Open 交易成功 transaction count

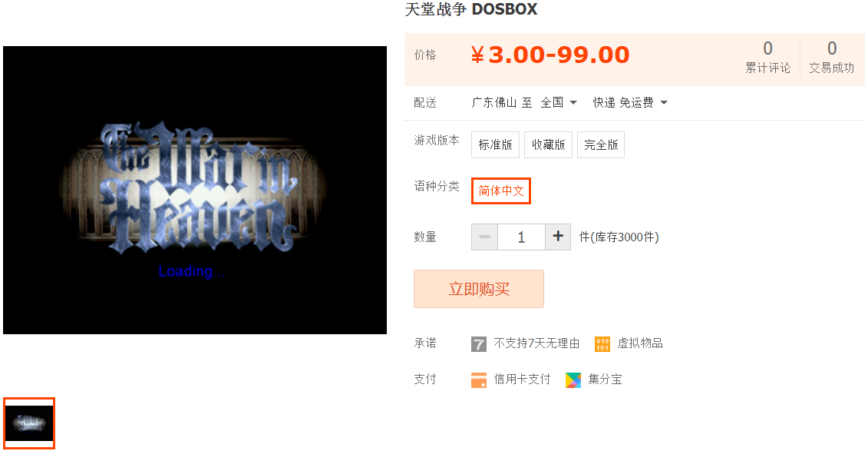tap(831, 57)
